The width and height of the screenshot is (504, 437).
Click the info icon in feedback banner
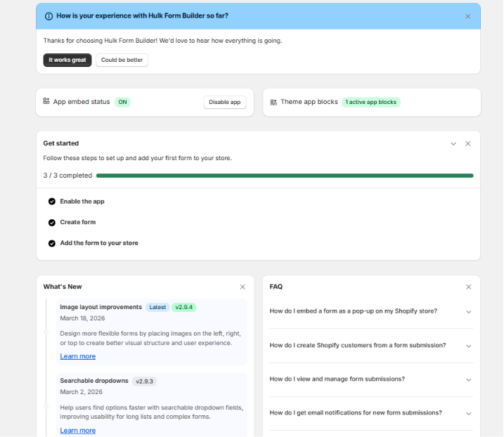tap(49, 16)
